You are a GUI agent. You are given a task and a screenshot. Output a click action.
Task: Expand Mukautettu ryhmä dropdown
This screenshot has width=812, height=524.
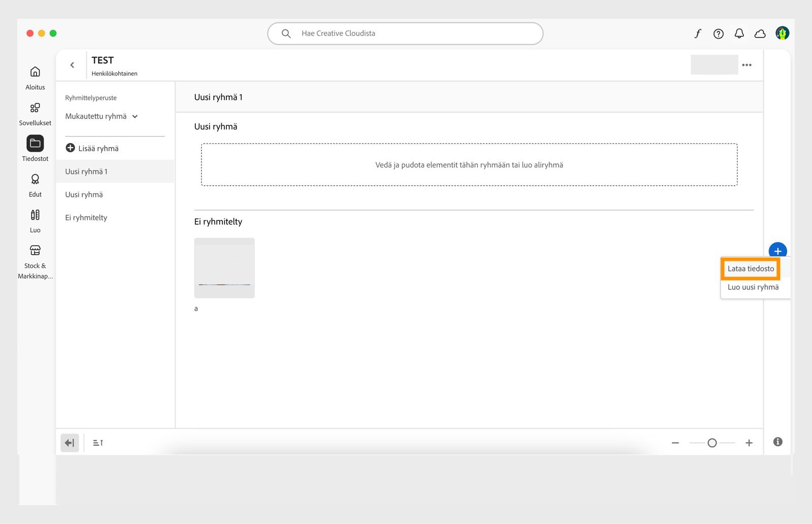[x=101, y=116]
